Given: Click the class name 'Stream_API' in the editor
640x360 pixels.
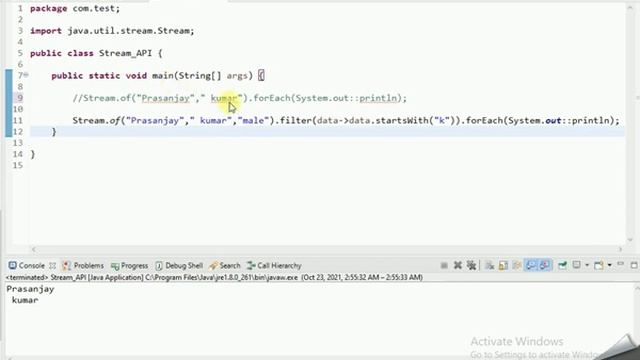Looking at the screenshot, I should [x=125, y=53].
